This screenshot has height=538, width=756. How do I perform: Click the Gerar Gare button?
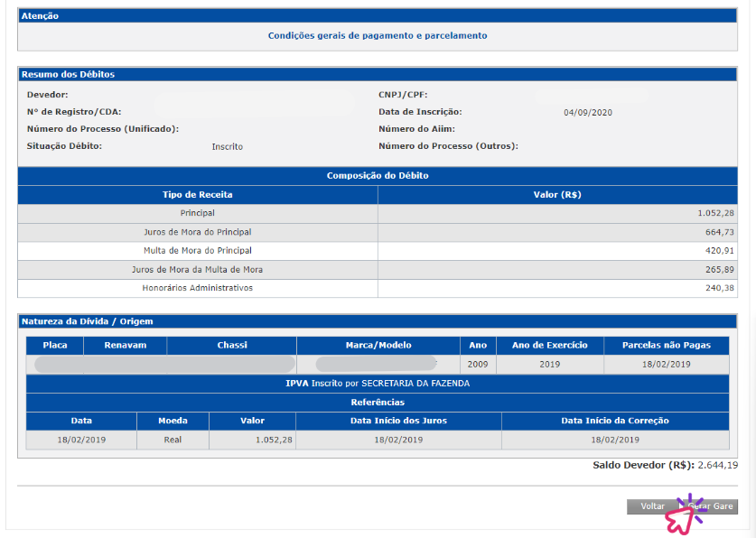point(709,506)
